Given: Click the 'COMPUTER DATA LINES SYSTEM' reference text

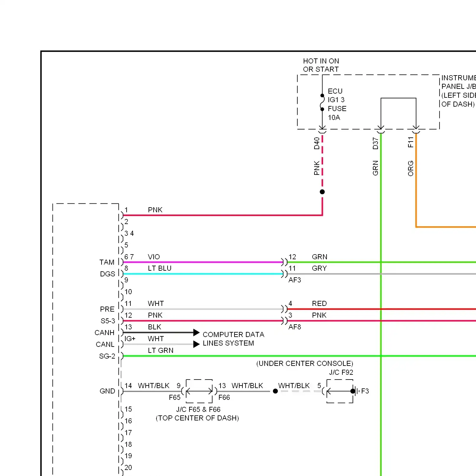Looking at the screenshot, I should [x=234, y=339].
